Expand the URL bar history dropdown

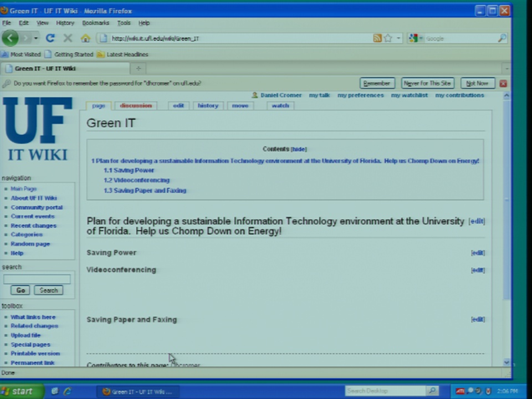tap(398, 38)
